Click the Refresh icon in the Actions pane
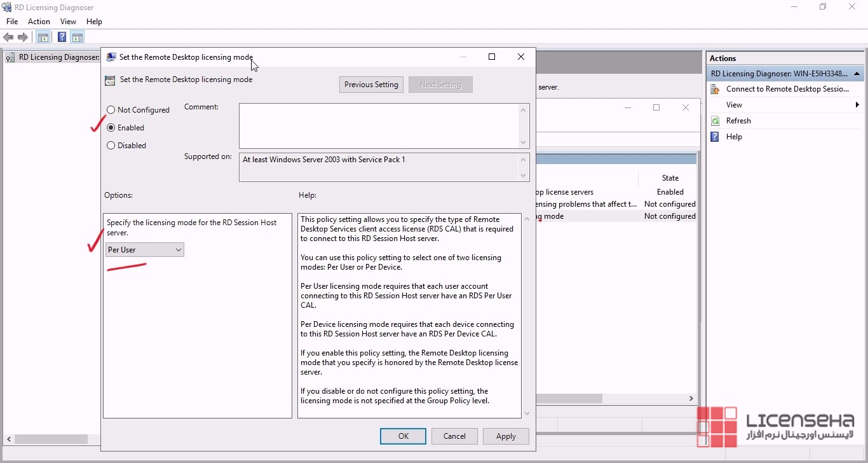This screenshot has width=868, height=463. click(x=715, y=121)
